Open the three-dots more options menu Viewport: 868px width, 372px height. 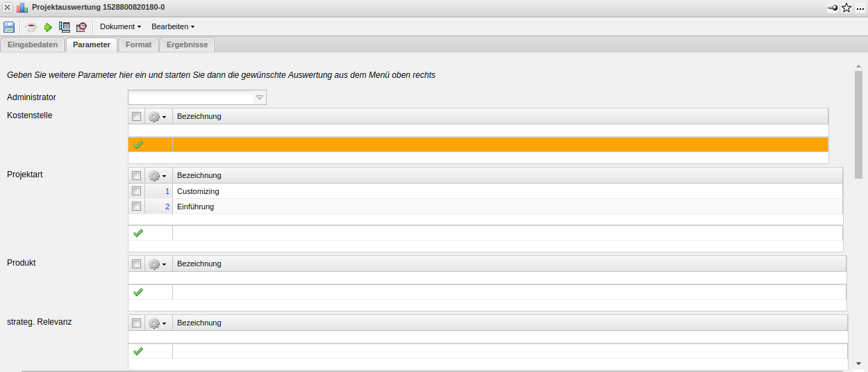coord(860,8)
